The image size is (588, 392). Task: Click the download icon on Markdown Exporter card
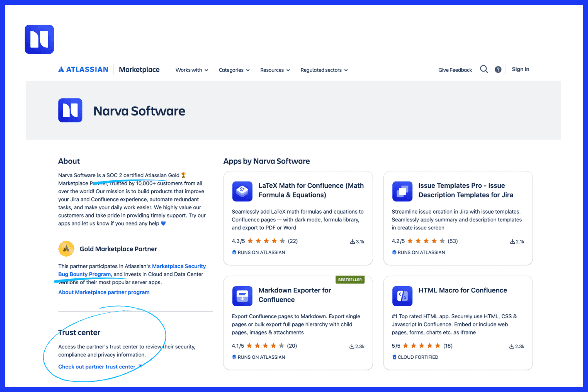point(352,346)
